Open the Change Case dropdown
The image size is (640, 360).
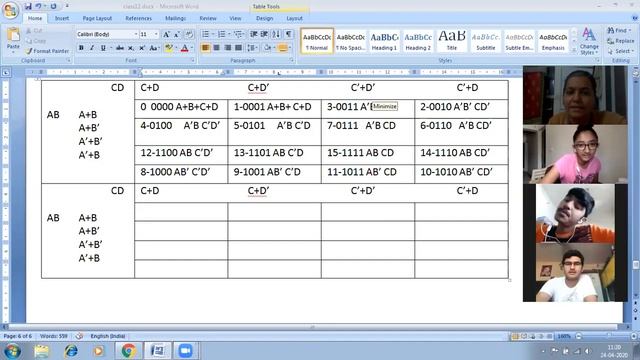(154, 48)
